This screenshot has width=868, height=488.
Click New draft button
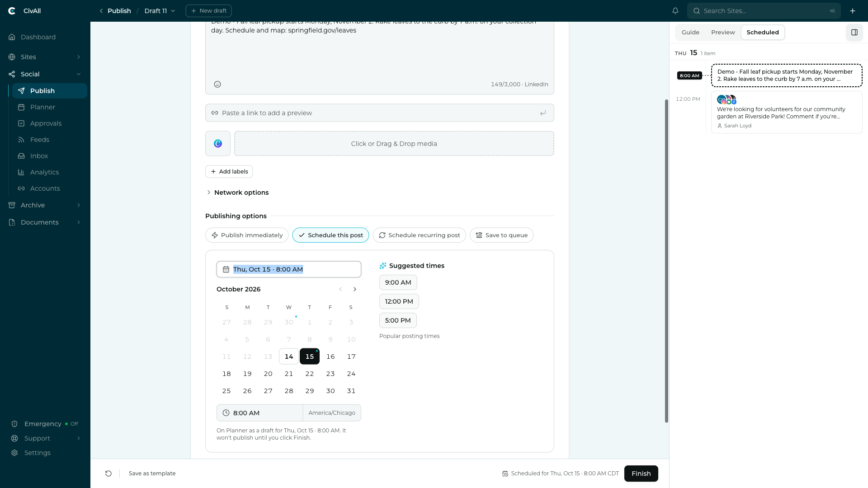[208, 11]
